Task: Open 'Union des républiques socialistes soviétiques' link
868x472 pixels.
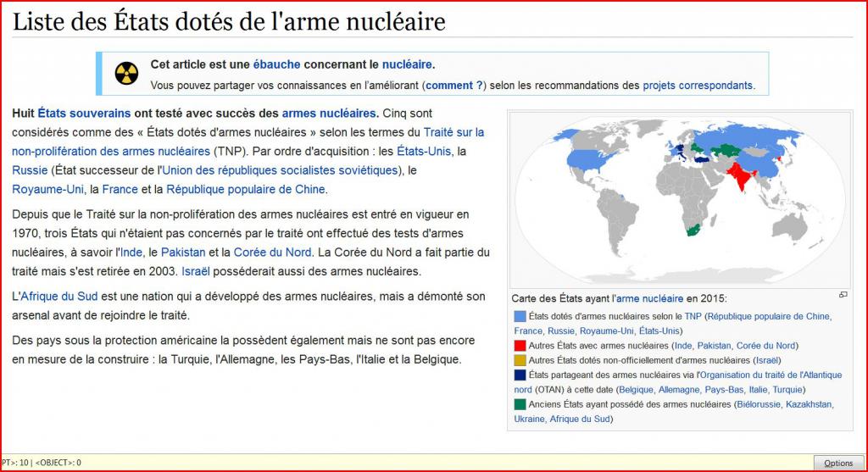Action: [x=280, y=170]
